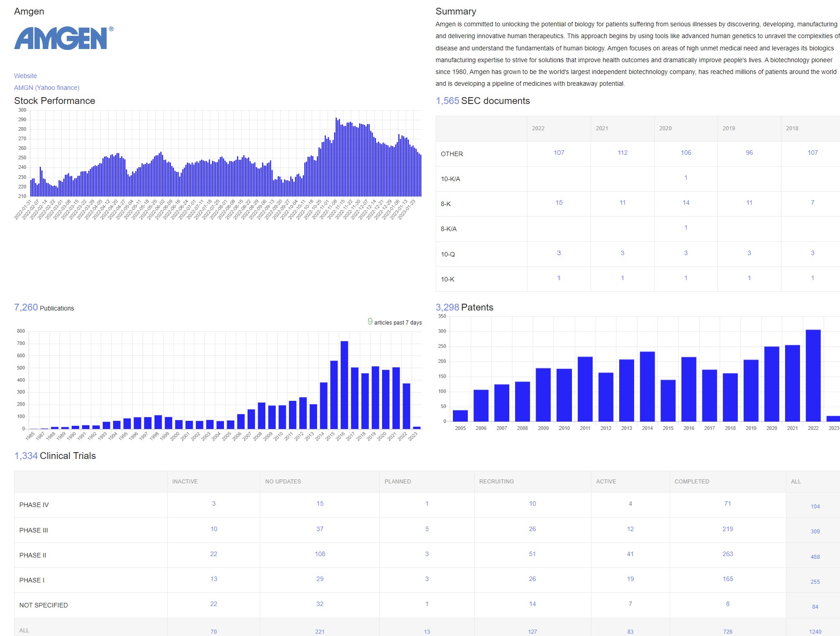Open Not Specified recruiting trials count 14
840x636 pixels.
coord(532,604)
